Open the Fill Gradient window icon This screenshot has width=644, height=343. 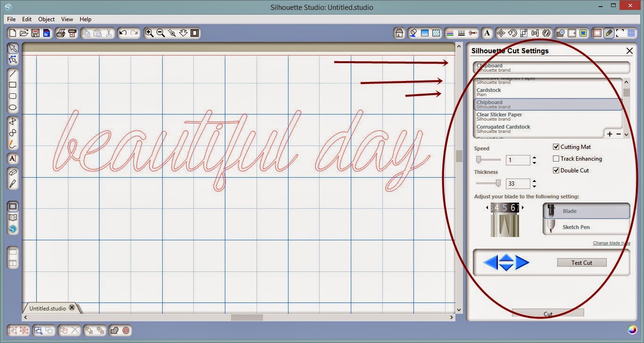pos(425,33)
